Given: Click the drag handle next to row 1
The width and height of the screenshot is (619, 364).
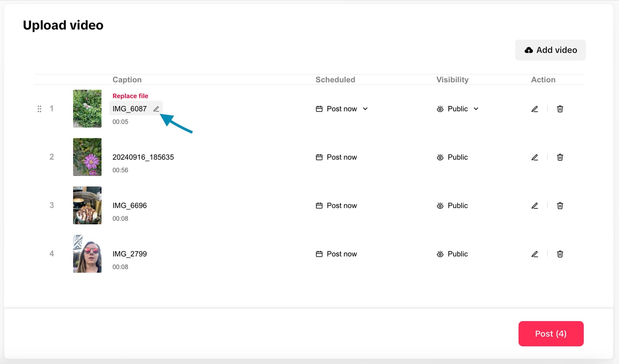Looking at the screenshot, I should point(39,109).
